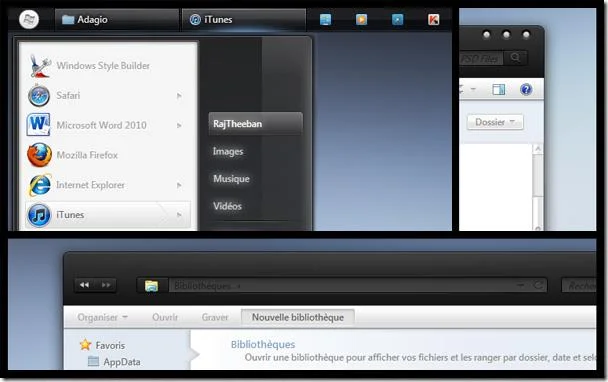Click the Favoris star icon

[x=85, y=344]
